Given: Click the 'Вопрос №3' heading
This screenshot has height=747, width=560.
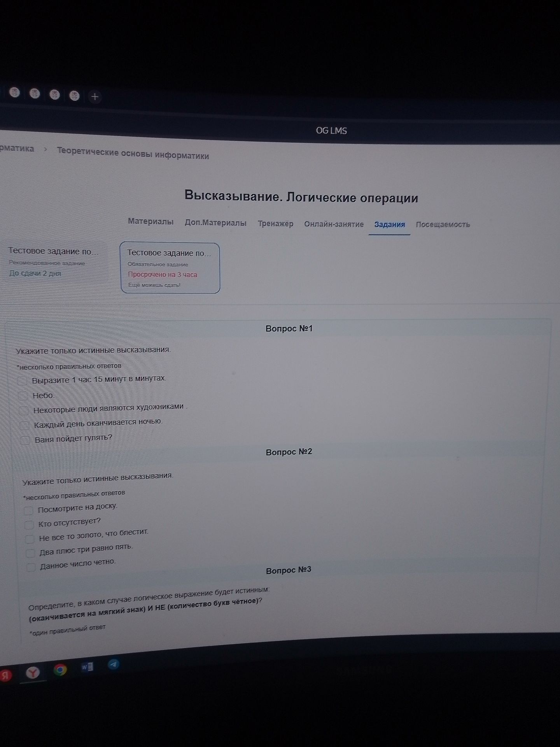Looking at the screenshot, I should [x=289, y=570].
